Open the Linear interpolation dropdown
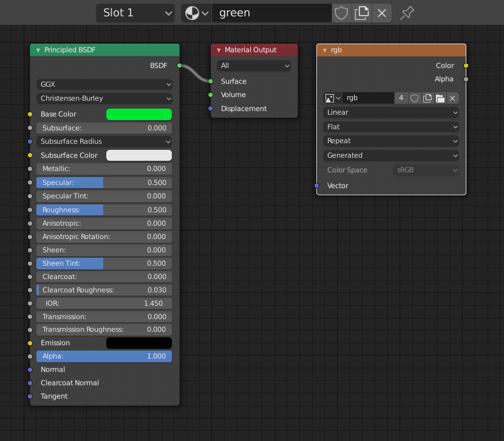The image size is (504, 441). (392, 112)
